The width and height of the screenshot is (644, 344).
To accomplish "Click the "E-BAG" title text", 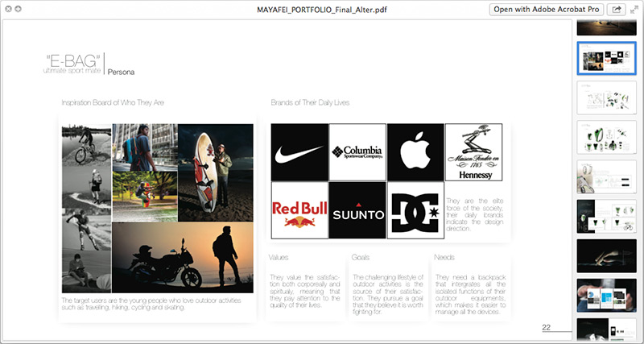I will click(72, 61).
